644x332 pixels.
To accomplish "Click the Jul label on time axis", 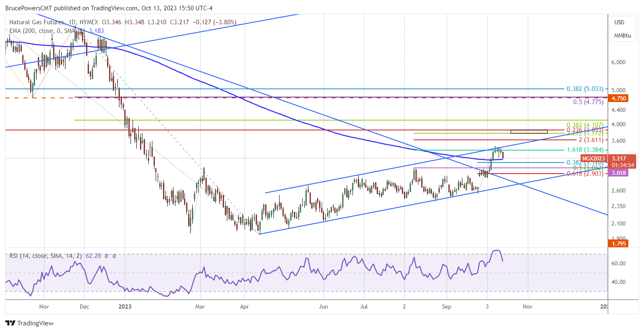I will 364,306.
